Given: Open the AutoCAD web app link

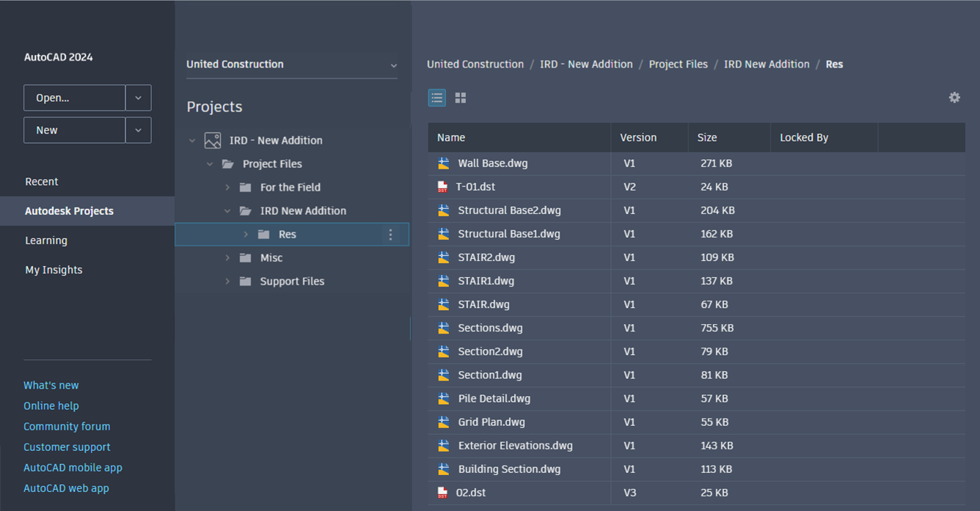Looking at the screenshot, I should [x=66, y=488].
